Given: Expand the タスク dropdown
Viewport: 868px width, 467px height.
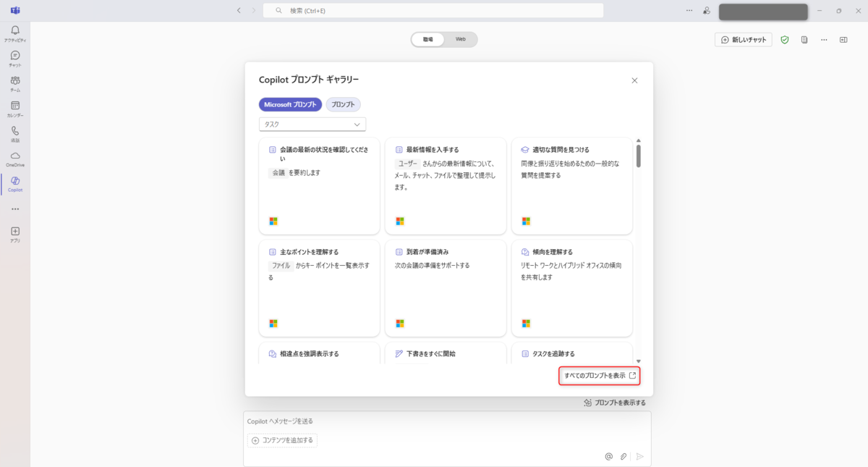Looking at the screenshot, I should [x=312, y=125].
